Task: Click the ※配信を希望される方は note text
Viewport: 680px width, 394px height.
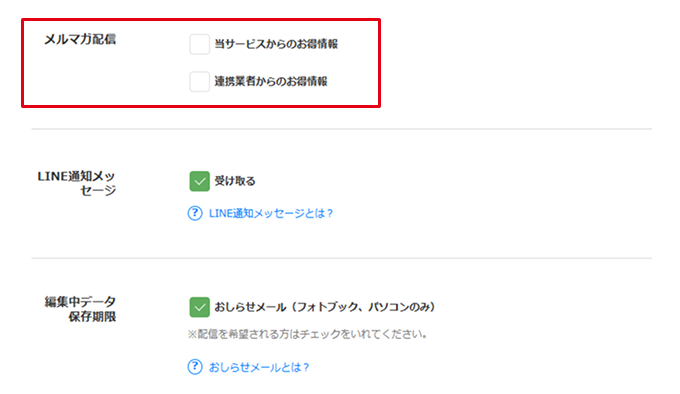Action: pos(307,334)
